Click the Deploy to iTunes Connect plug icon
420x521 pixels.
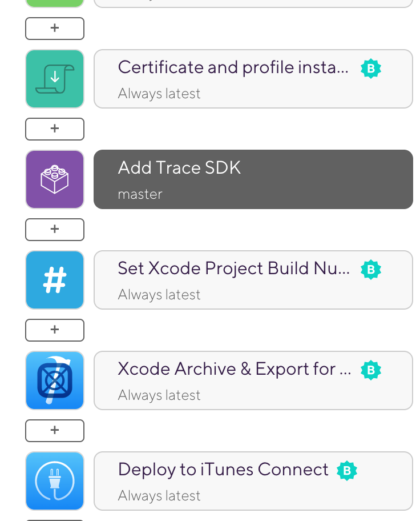click(x=55, y=481)
